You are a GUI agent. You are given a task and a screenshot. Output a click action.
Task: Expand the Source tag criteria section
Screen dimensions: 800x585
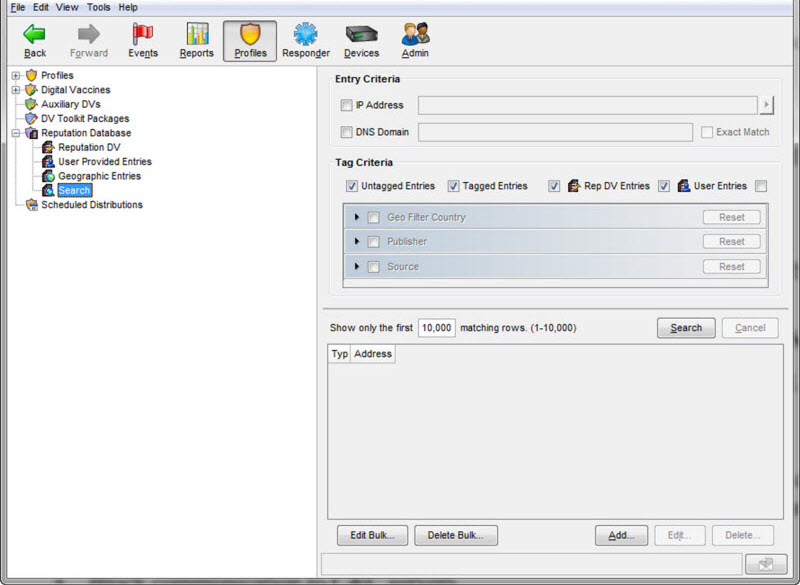pos(359,266)
